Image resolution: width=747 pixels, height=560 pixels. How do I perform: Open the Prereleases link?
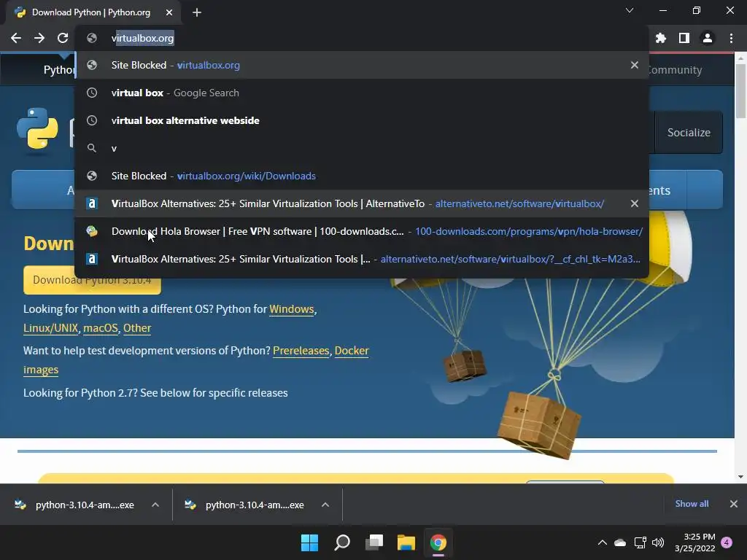coord(301,351)
